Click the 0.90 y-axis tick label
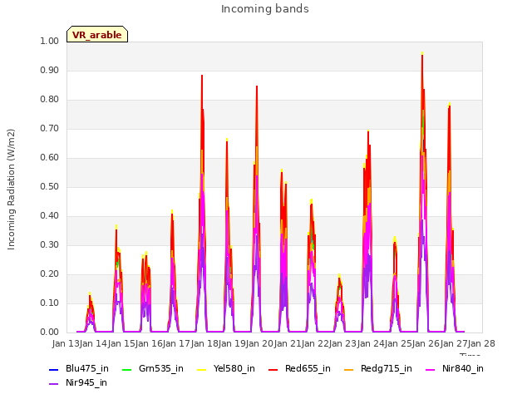Viewport: 532px width, 399px height. [x=49, y=70]
